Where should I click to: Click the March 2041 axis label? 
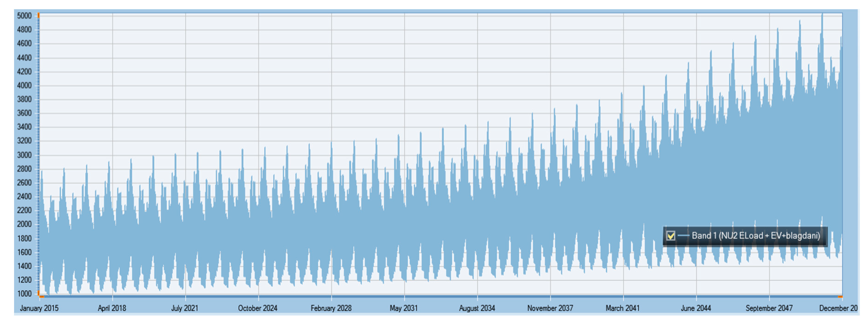(623, 308)
